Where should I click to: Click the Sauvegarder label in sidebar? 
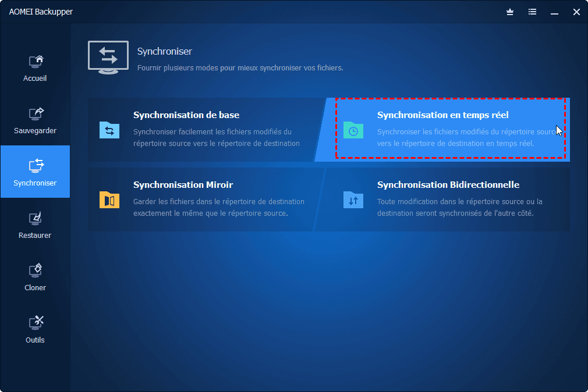tap(36, 131)
